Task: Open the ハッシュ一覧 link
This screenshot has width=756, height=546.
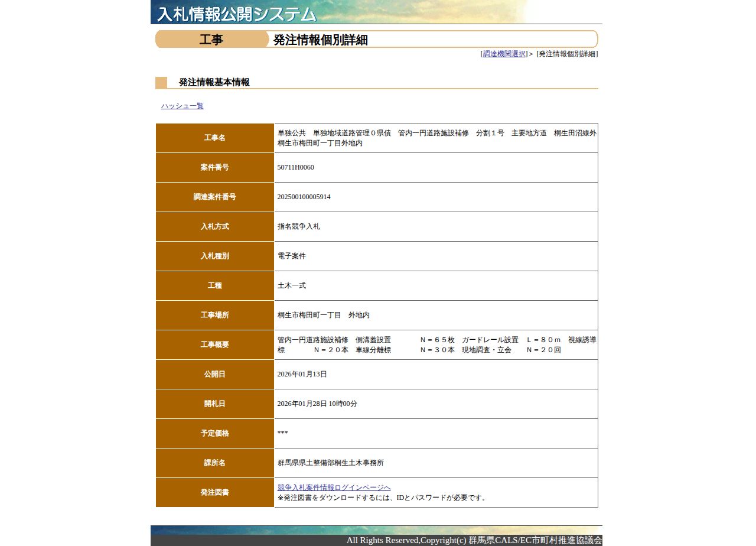Action: point(182,106)
